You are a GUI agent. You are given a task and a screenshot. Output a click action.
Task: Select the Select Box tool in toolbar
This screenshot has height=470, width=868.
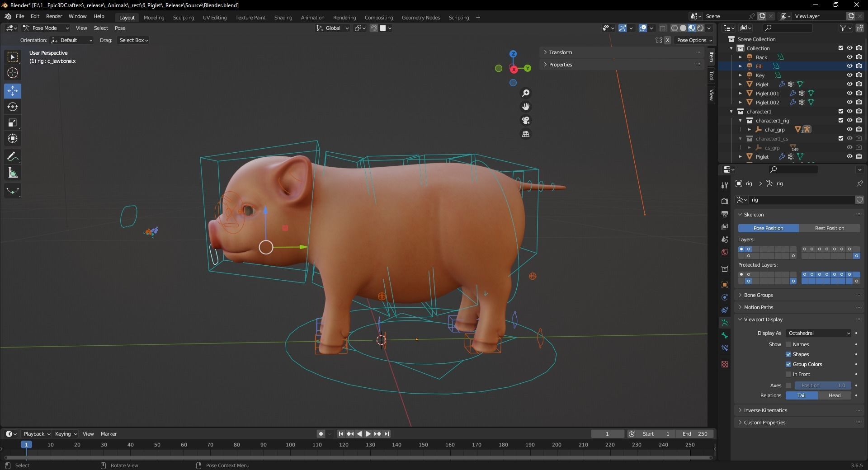pyautogui.click(x=13, y=57)
